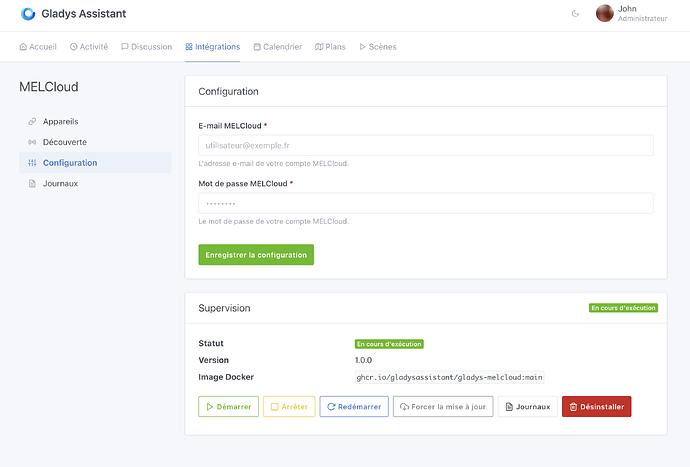This screenshot has height=467, width=690.
Task: Open the Activité tab
Action: (x=89, y=47)
